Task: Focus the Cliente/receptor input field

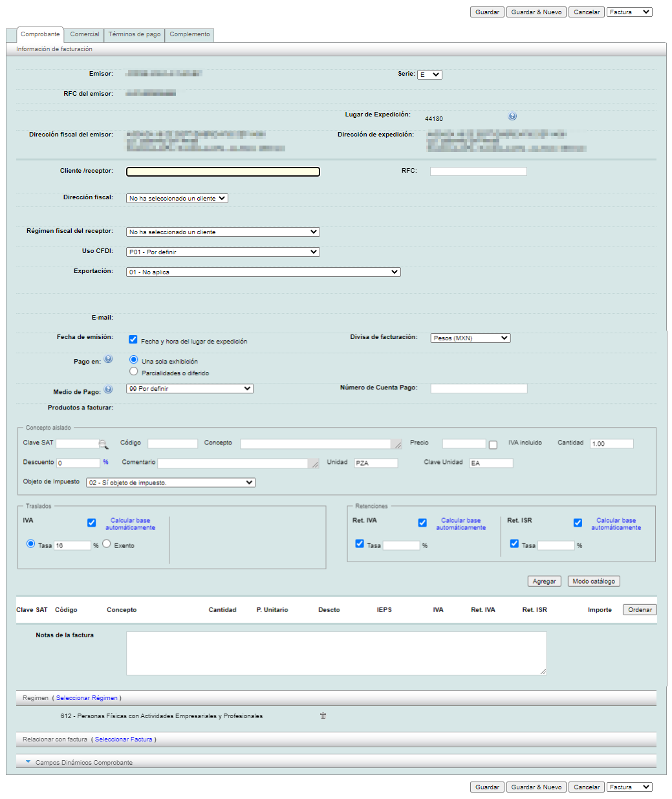Action: (222, 172)
